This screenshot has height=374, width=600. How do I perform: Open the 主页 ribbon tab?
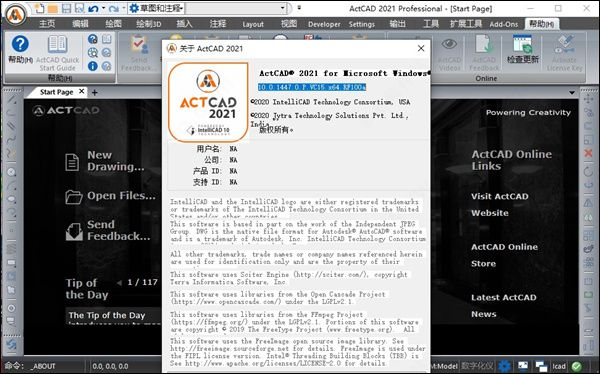(x=47, y=24)
